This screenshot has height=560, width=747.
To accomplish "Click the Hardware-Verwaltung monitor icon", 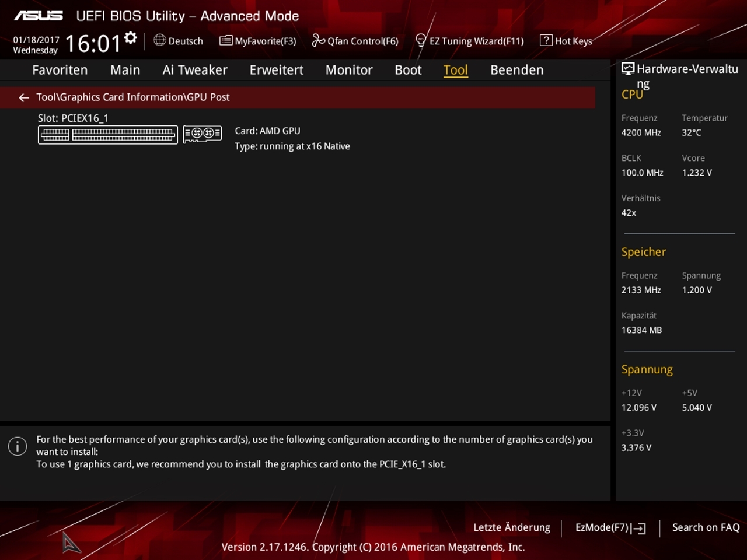I will tap(628, 69).
